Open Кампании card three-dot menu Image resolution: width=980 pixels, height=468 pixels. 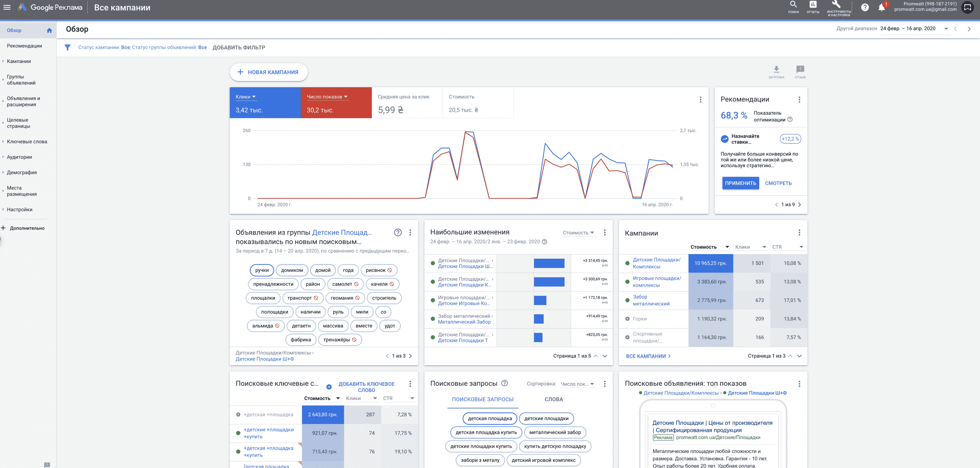tap(799, 232)
